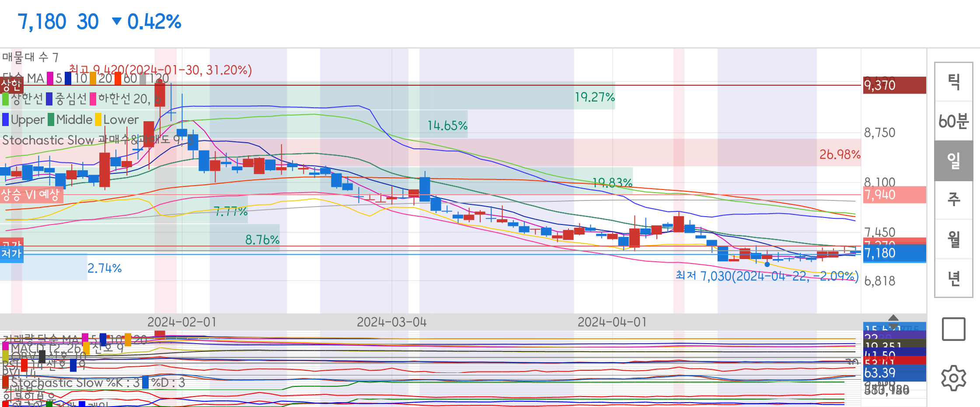Switch to 틱 tick chart
Screen dimensions: 980x407
coord(953,82)
